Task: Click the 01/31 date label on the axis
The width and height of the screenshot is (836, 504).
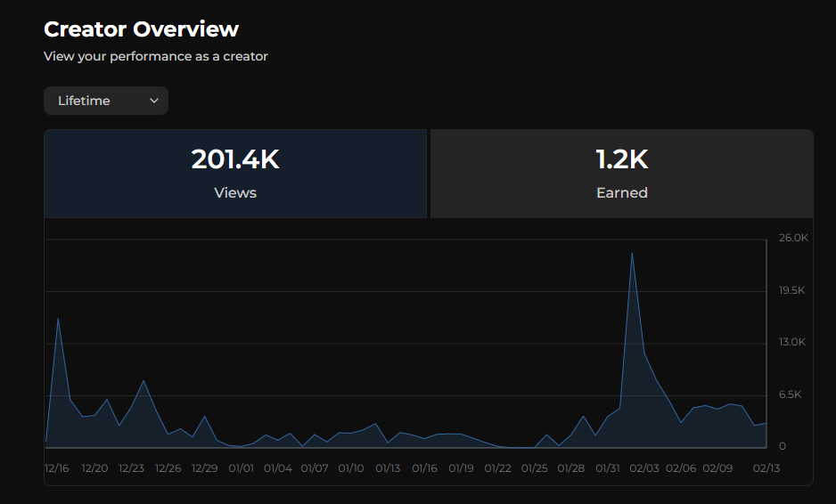Action: click(x=608, y=468)
